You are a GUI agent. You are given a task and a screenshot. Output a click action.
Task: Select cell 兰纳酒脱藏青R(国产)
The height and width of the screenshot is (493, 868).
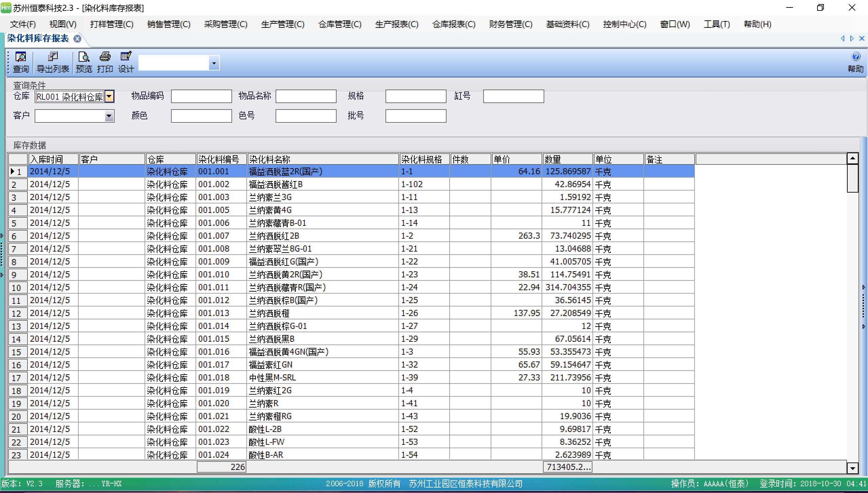tap(323, 288)
